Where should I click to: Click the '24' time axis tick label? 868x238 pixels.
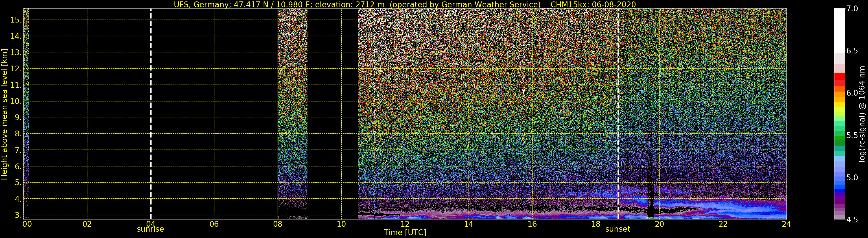tap(786, 224)
